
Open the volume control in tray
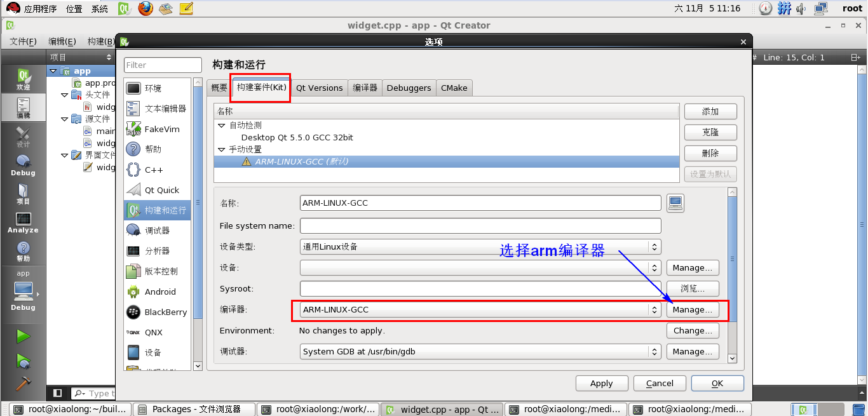801,8
